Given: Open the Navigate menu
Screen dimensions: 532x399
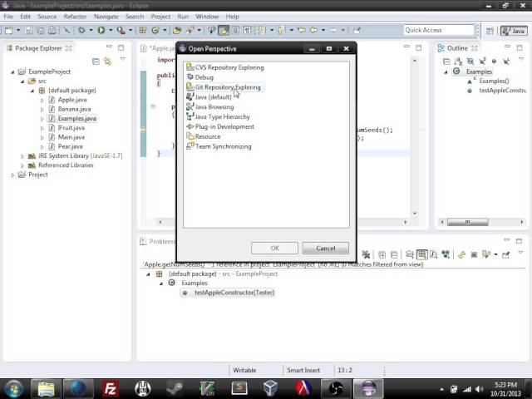Looking at the screenshot, I should 106,17.
